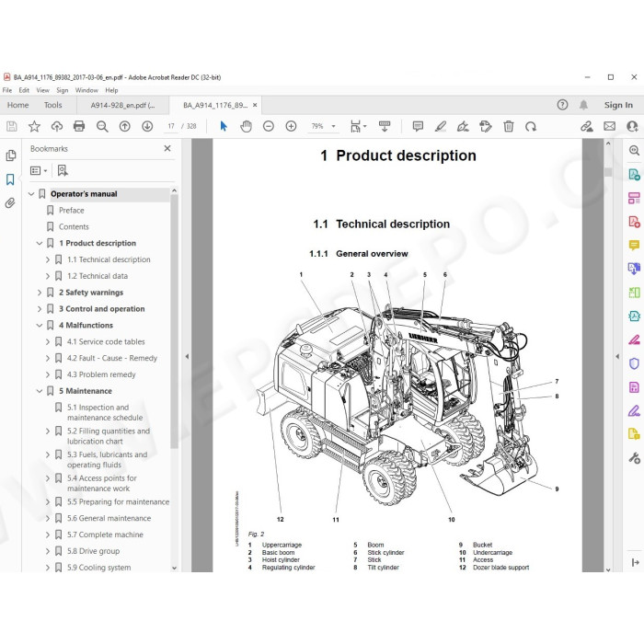Screen dimensions: 644x644
Task: Select the highlighter pen tool
Action: 441,126
